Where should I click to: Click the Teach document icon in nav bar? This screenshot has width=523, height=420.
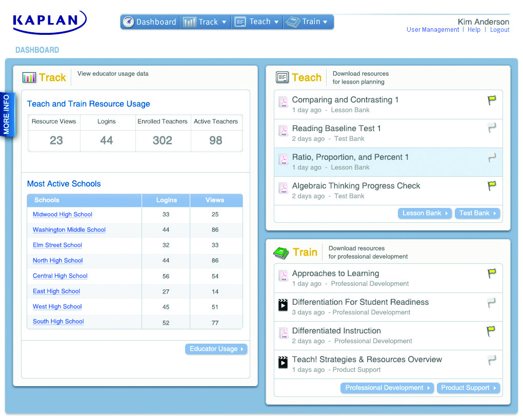(x=240, y=22)
